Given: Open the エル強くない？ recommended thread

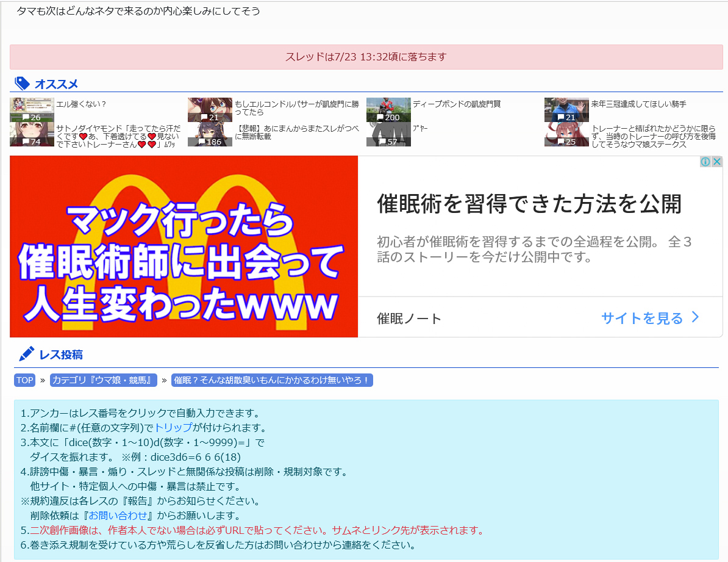Looking at the screenshot, I should click(x=82, y=104).
